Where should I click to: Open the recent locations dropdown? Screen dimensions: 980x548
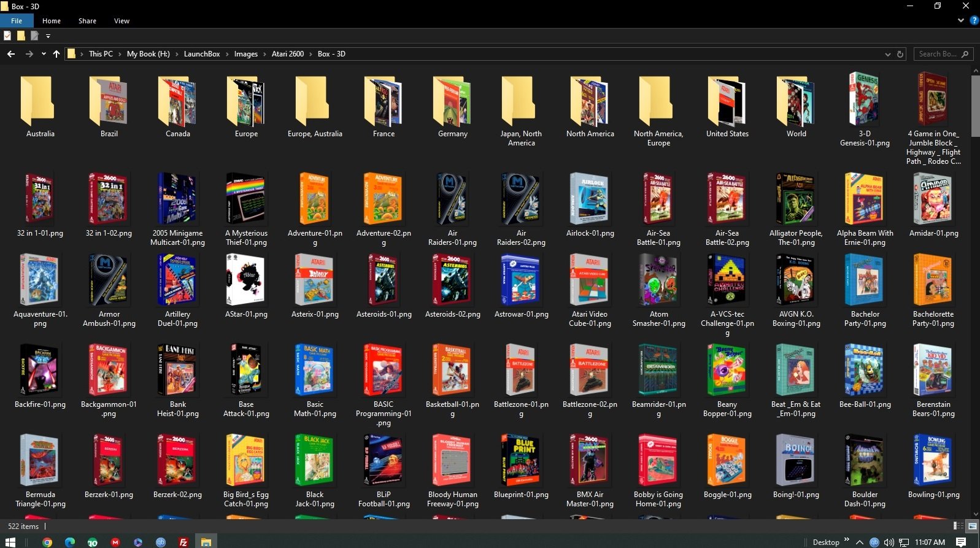44,54
